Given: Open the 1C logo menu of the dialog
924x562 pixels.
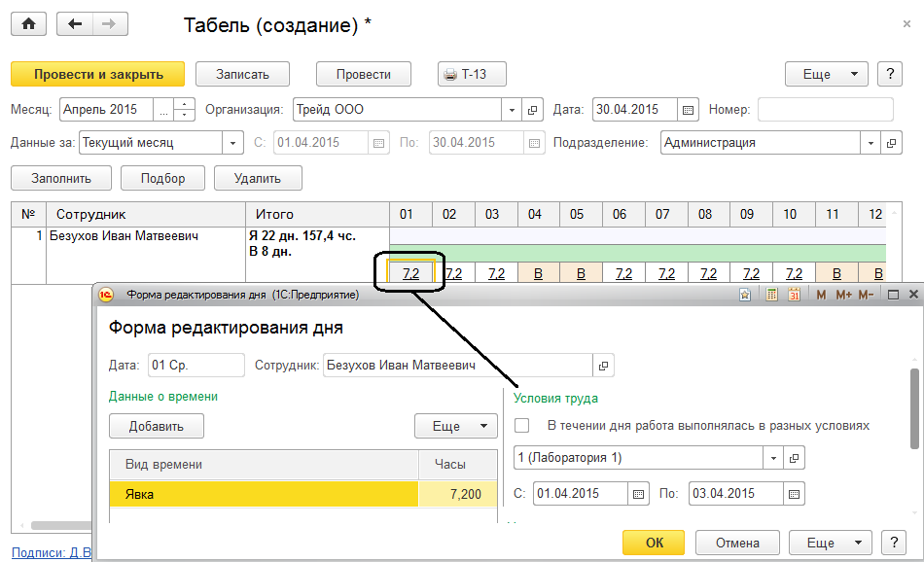Looking at the screenshot, I should pos(106,295).
